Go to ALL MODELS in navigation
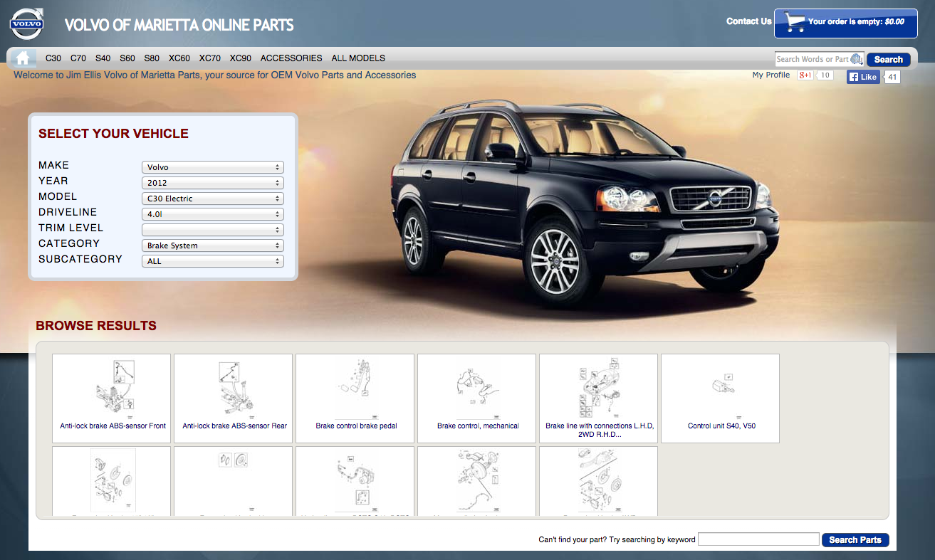This screenshot has height=560, width=935. (x=358, y=58)
